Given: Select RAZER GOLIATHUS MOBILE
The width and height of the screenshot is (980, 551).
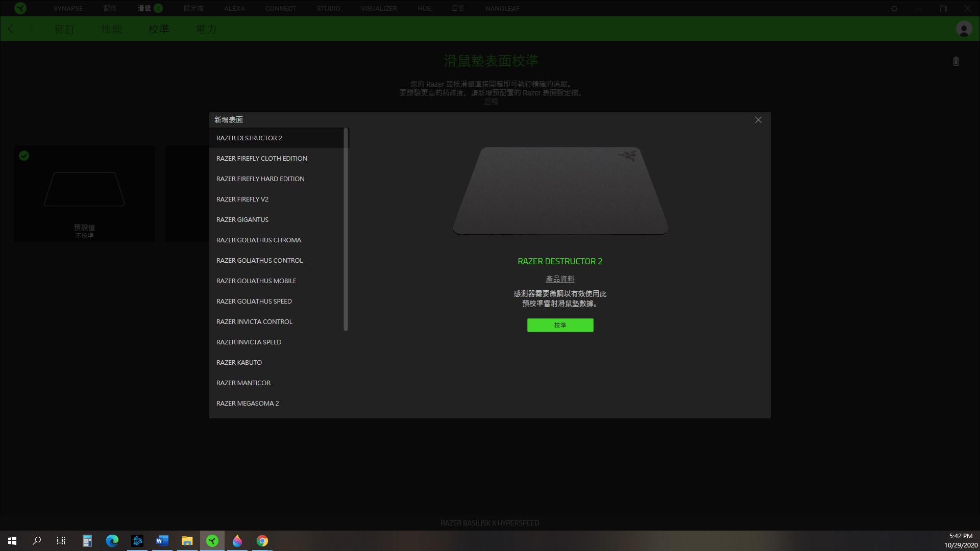Looking at the screenshot, I should coord(277,281).
